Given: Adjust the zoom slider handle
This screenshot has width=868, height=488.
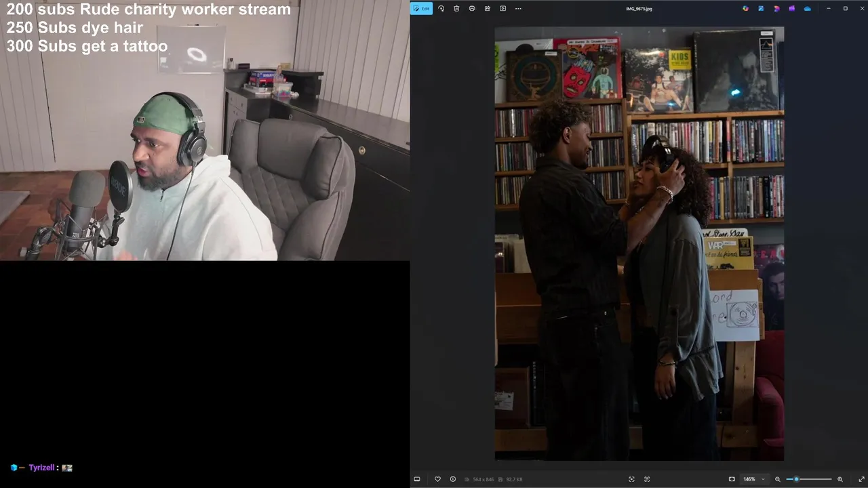Looking at the screenshot, I should coord(796,479).
